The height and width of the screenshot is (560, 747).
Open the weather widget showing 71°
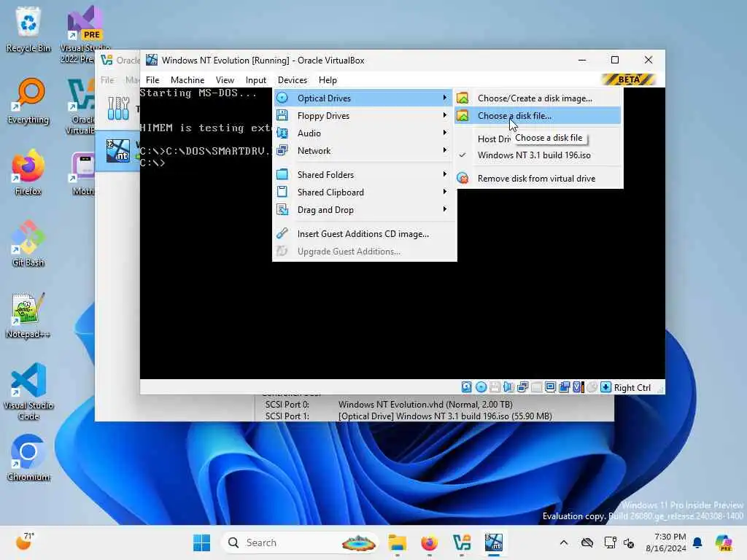pos(24,542)
